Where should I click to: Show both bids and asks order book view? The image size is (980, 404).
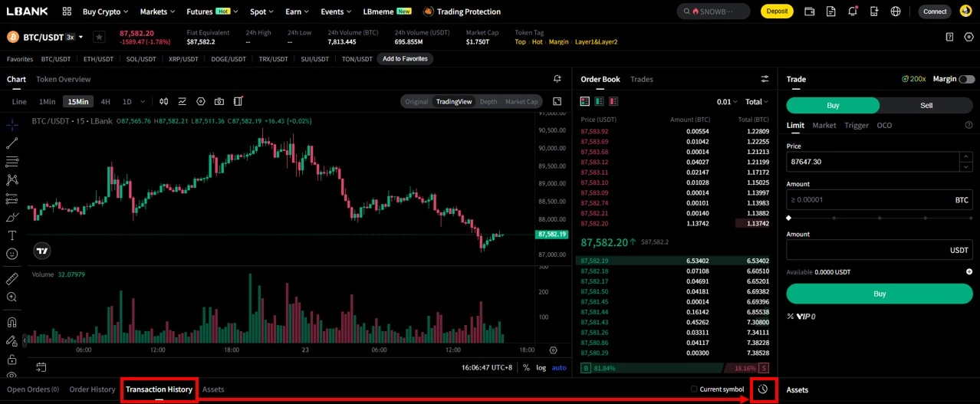point(585,101)
